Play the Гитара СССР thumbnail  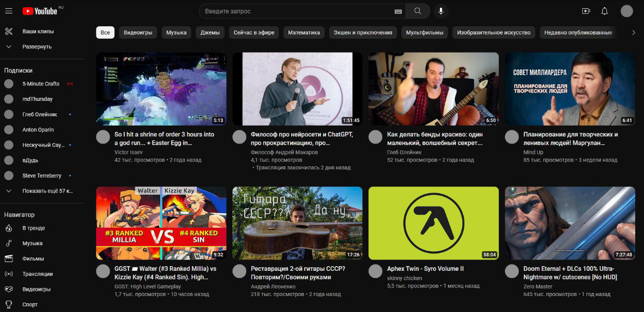(x=297, y=223)
